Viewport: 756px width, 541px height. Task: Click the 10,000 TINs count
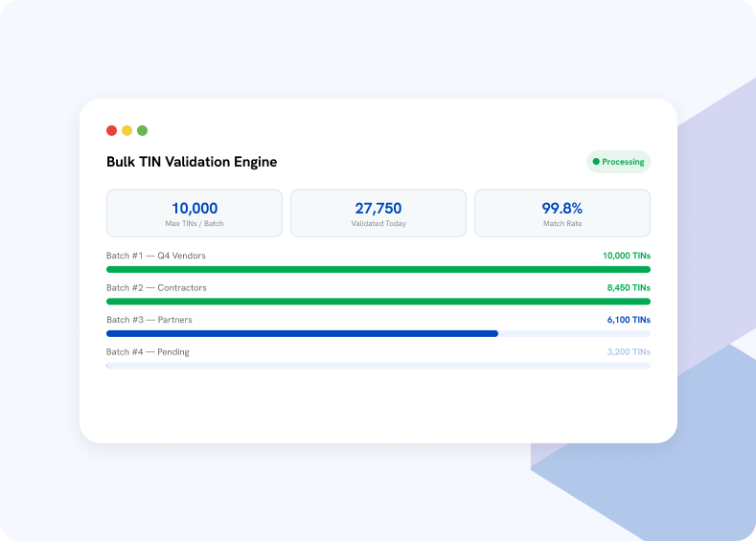pos(627,256)
